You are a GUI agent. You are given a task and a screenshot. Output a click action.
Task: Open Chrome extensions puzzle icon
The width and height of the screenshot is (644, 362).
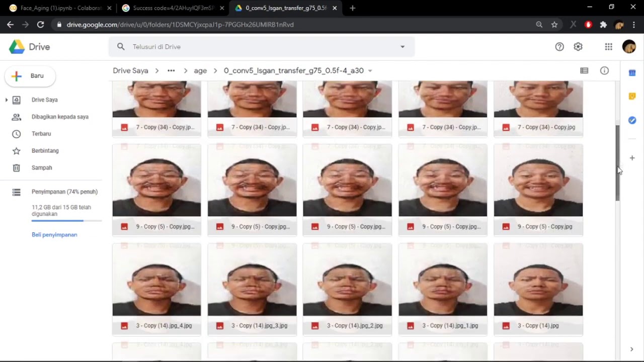(x=604, y=24)
